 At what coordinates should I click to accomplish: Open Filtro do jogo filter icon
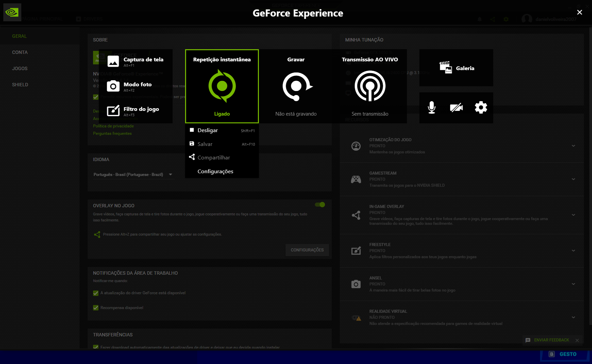[x=113, y=111]
